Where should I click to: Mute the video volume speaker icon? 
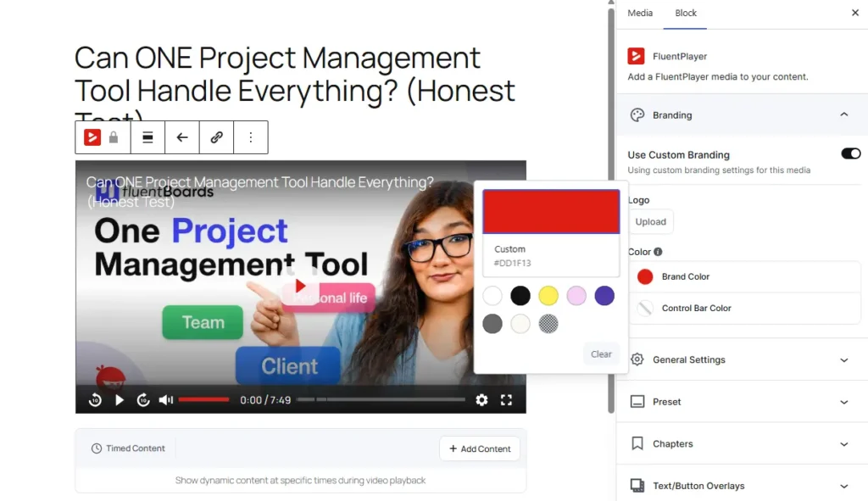point(166,399)
